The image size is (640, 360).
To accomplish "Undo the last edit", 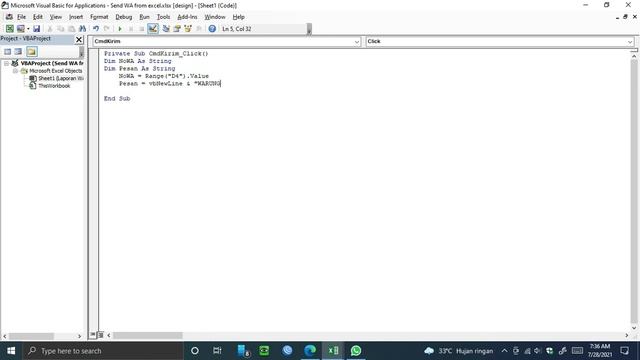I will coord(96,29).
